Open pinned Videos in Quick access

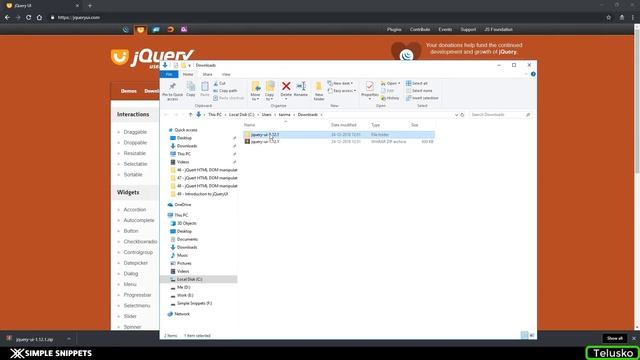pyautogui.click(x=183, y=162)
